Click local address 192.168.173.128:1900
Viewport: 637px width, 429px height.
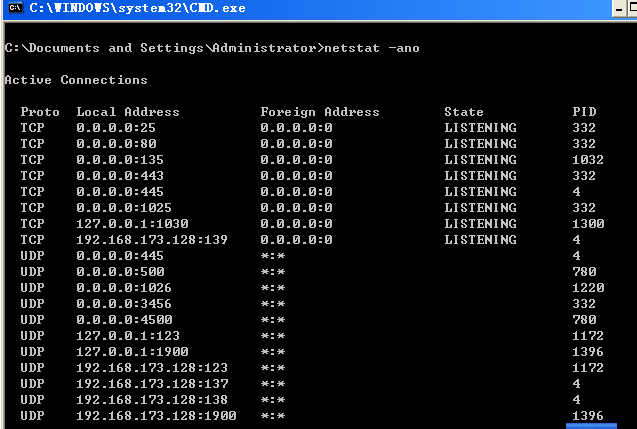(156, 416)
